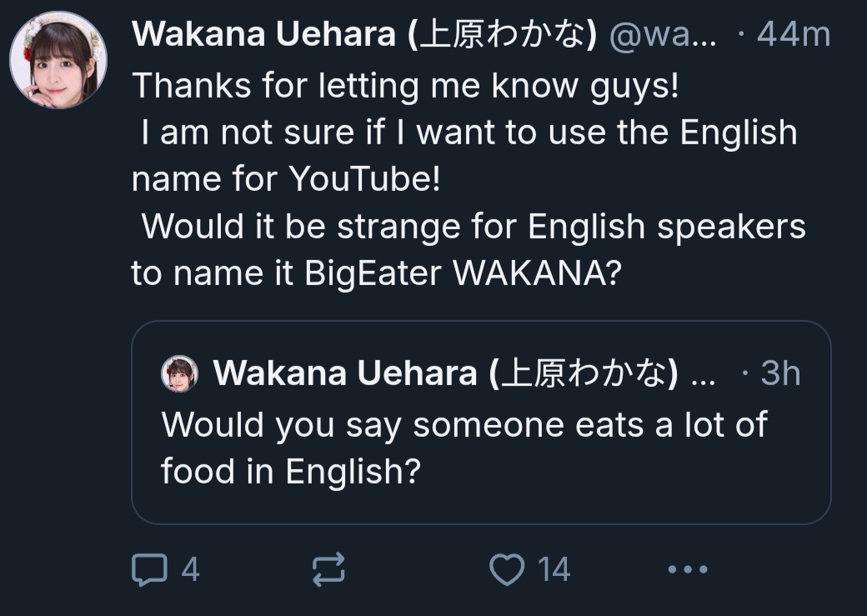This screenshot has width=867, height=616.
Task: Click the small avatar in the quoted tweet
Action: coord(179,373)
